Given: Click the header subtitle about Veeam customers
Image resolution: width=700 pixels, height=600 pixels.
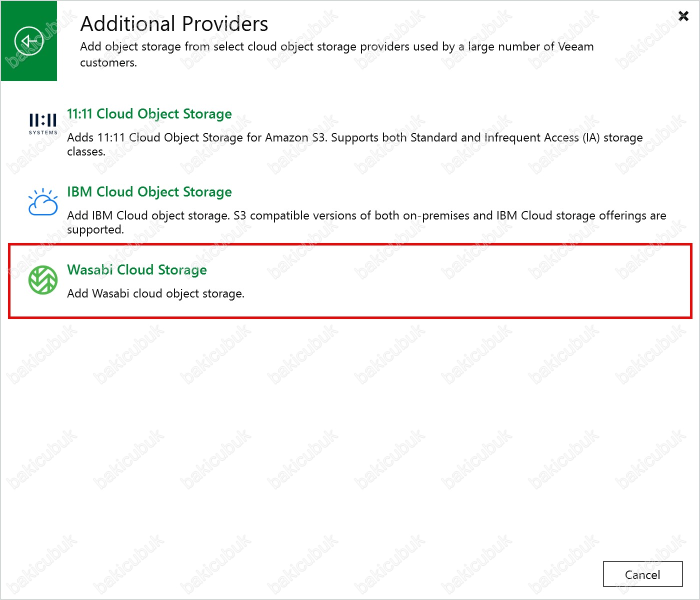Looking at the screenshot, I should click(x=336, y=47).
